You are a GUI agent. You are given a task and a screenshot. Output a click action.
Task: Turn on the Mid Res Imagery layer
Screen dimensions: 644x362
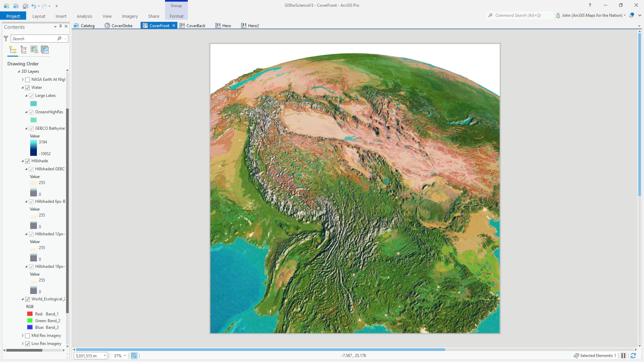28,336
